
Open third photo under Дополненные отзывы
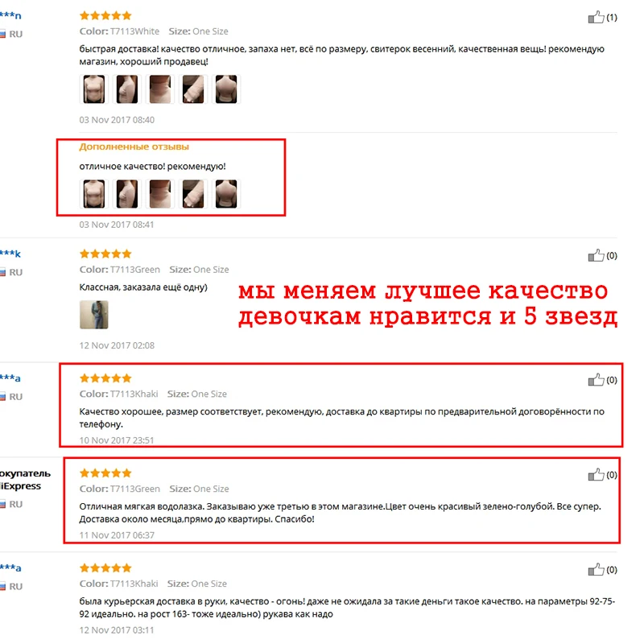[x=159, y=194]
